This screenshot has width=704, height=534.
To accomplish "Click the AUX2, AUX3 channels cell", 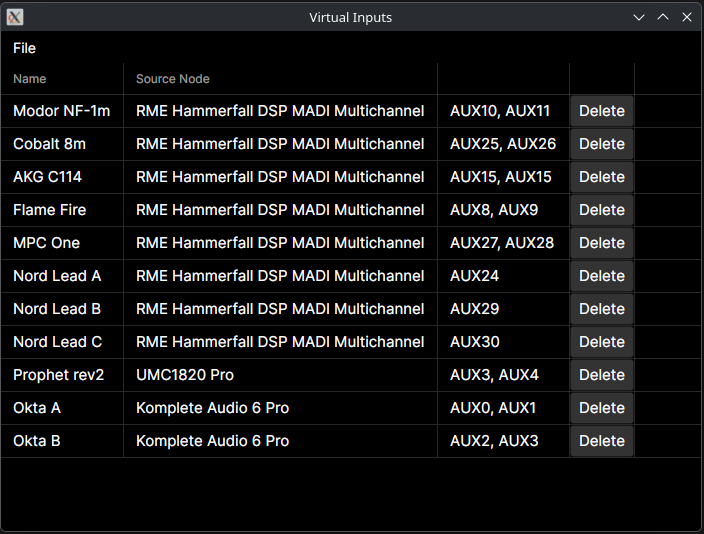I will pyautogui.click(x=503, y=441).
